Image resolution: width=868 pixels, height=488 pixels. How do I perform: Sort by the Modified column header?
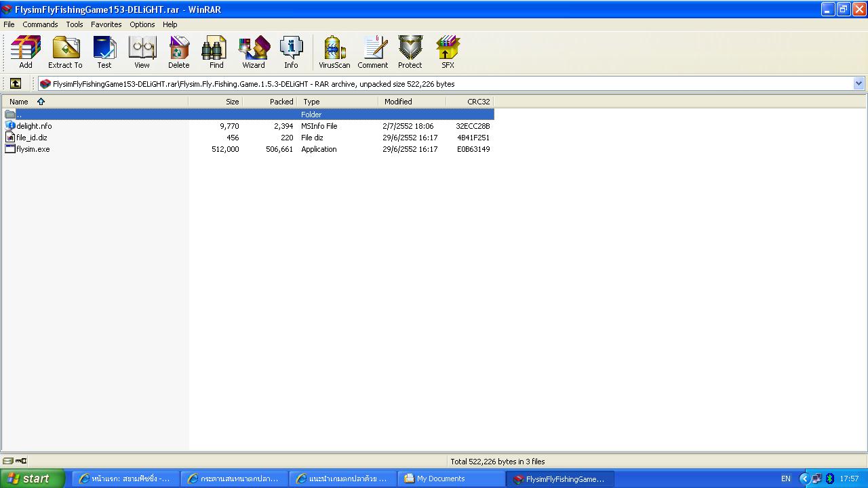(x=412, y=102)
